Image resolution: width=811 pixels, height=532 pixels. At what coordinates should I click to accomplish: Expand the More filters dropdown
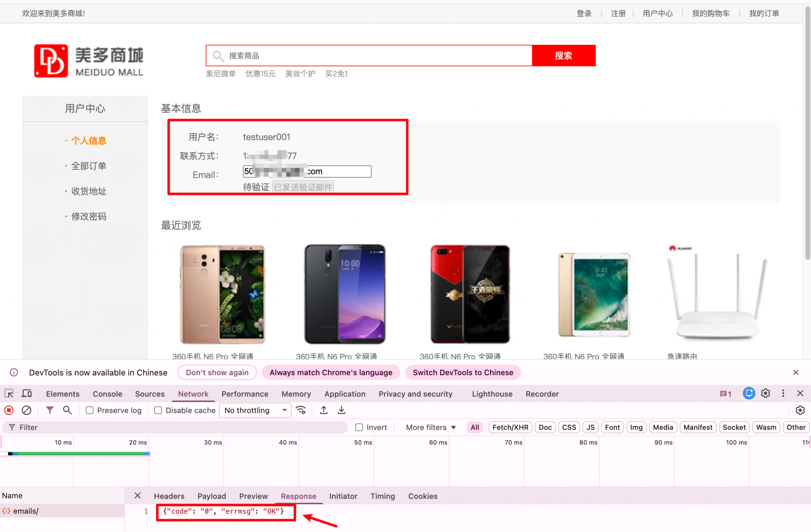431,427
